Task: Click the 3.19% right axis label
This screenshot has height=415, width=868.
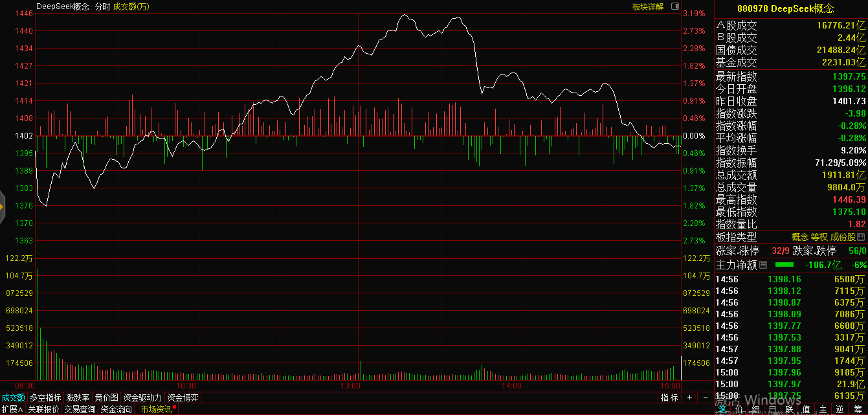Action: pyautogui.click(x=694, y=14)
